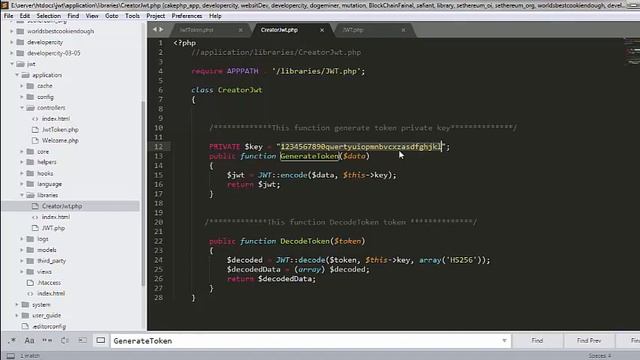Viewport: 640px width, 360px height.
Task: Expand the third_party folder
Action: pos(22,261)
